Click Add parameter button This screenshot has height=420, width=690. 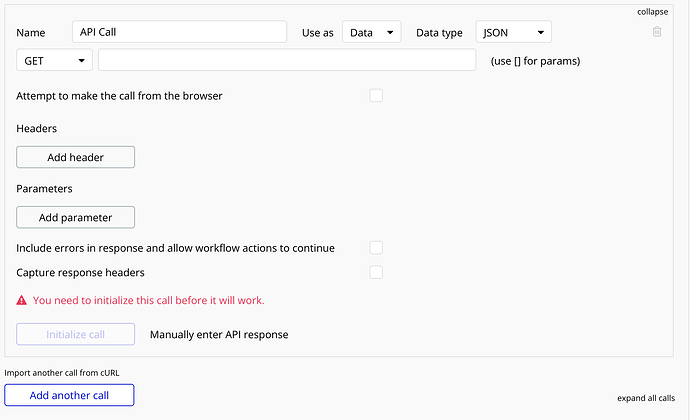(75, 217)
